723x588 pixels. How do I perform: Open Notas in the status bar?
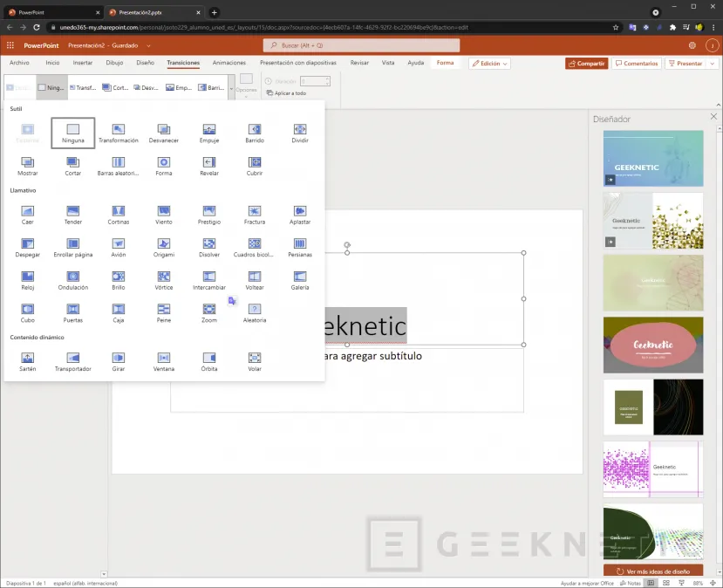pyautogui.click(x=631, y=584)
